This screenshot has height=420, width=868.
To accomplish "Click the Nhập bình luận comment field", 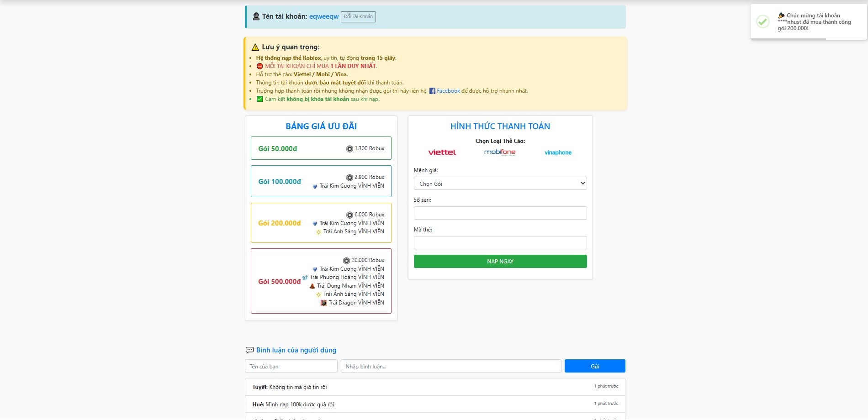I will 450,366.
